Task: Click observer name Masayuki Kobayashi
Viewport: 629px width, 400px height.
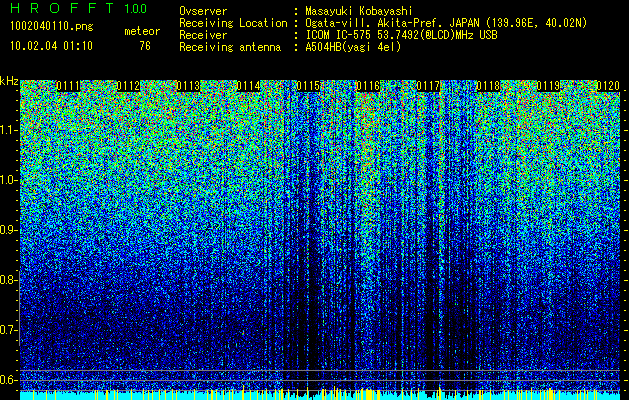Action: click(359, 11)
